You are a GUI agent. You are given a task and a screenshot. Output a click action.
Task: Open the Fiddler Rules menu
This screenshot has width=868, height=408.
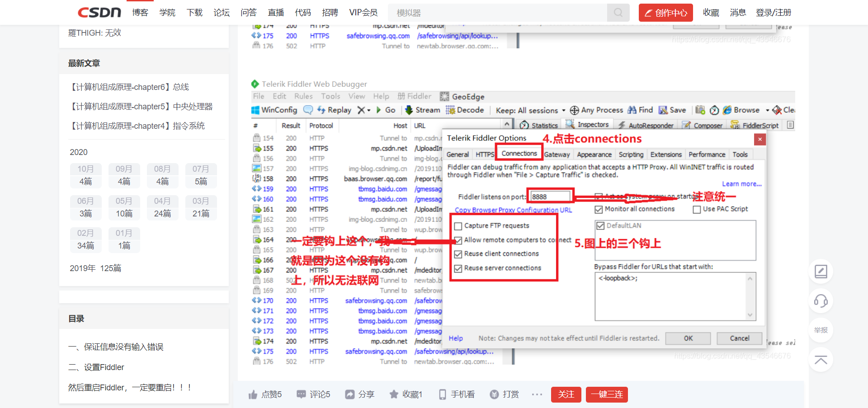tap(303, 96)
